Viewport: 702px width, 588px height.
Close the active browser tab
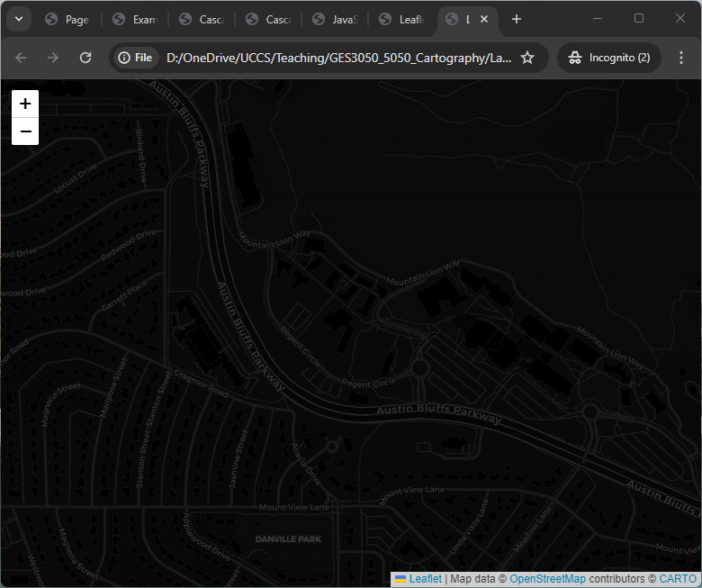pos(484,19)
